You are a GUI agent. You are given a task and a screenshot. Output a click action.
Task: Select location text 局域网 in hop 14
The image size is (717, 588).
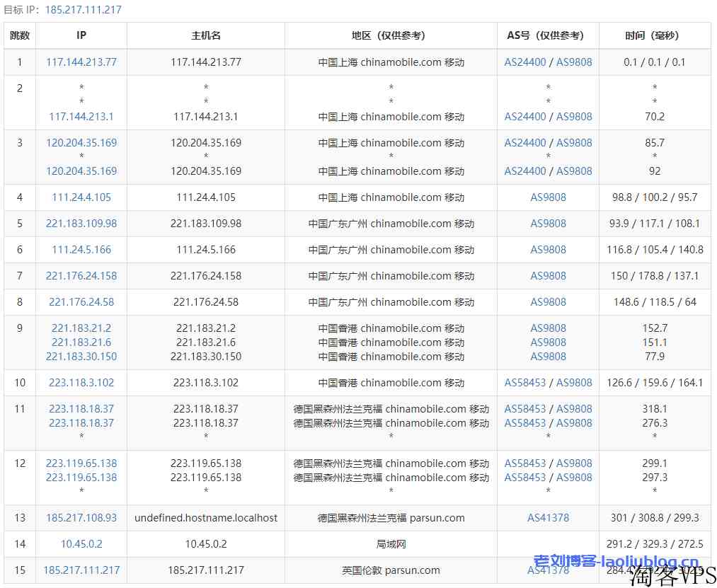391,544
